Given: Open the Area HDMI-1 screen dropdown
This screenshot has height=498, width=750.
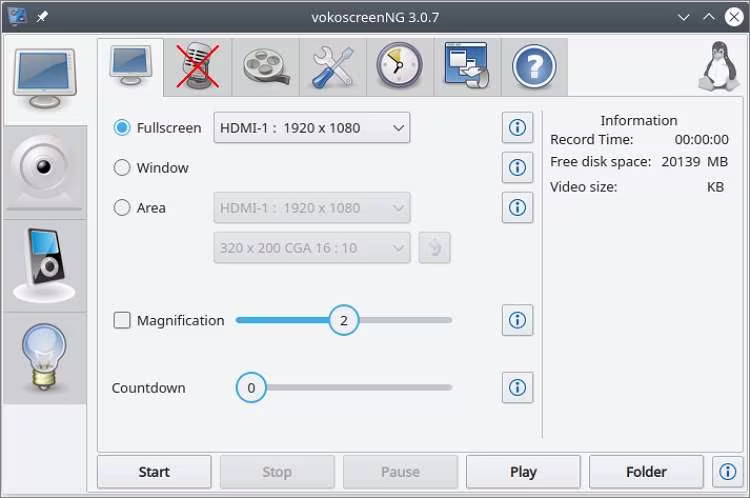Looking at the screenshot, I should (x=312, y=208).
